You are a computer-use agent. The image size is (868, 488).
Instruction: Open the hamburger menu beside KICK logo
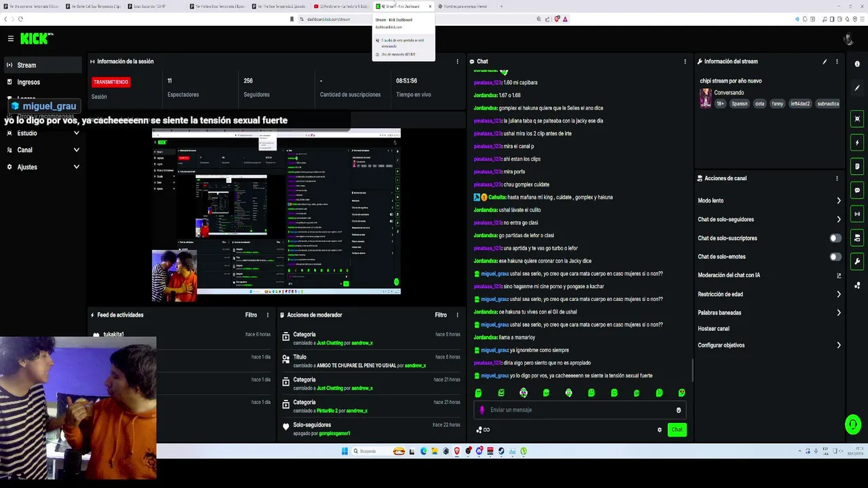pos(10,39)
